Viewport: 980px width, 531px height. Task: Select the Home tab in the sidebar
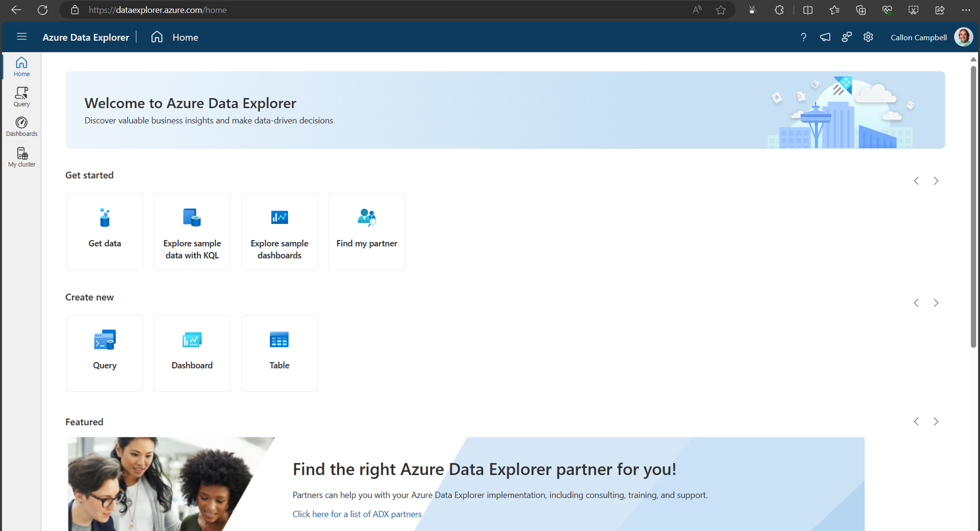[22, 67]
